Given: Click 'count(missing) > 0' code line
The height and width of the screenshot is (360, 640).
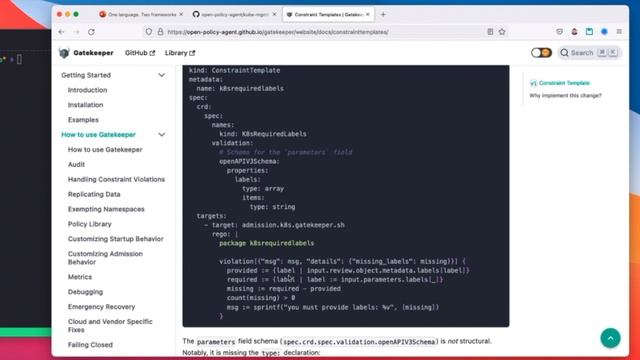Looking at the screenshot, I should [261, 298].
